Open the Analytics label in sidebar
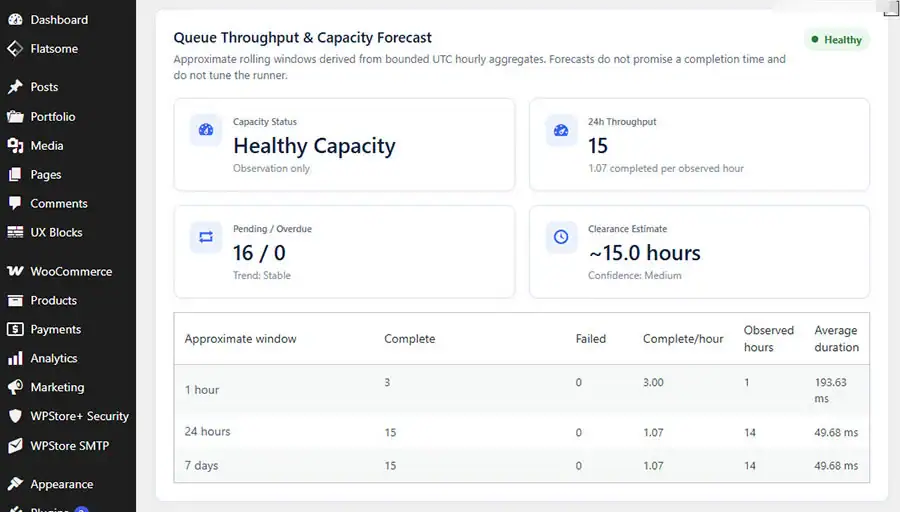This screenshot has height=512, width=900. (x=53, y=358)
